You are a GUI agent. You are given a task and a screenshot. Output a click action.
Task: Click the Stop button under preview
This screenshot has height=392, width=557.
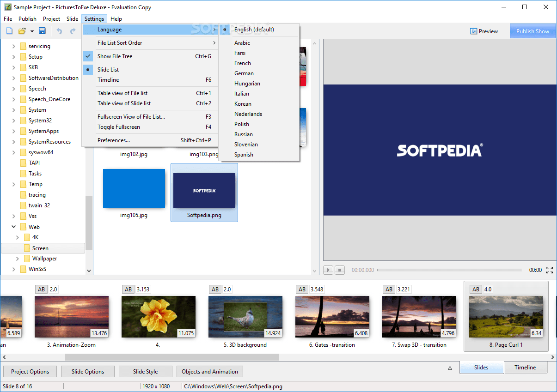tap(340, 270)
